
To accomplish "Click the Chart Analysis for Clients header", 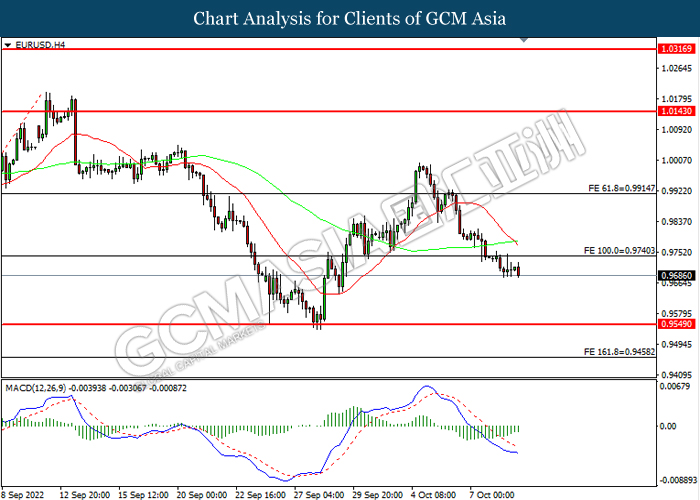I will (350, 19).
